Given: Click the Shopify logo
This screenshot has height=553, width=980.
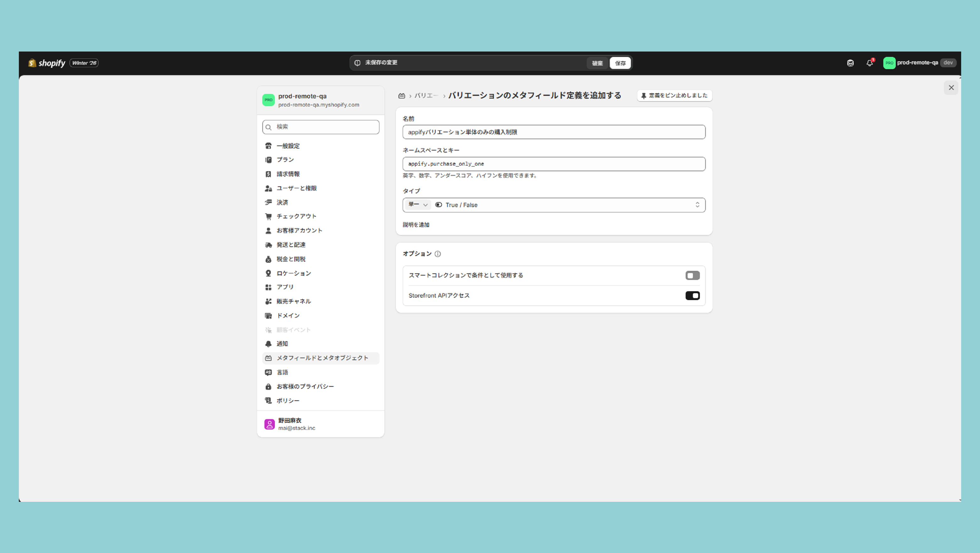Looking at the screenshot, I should 46,63.
